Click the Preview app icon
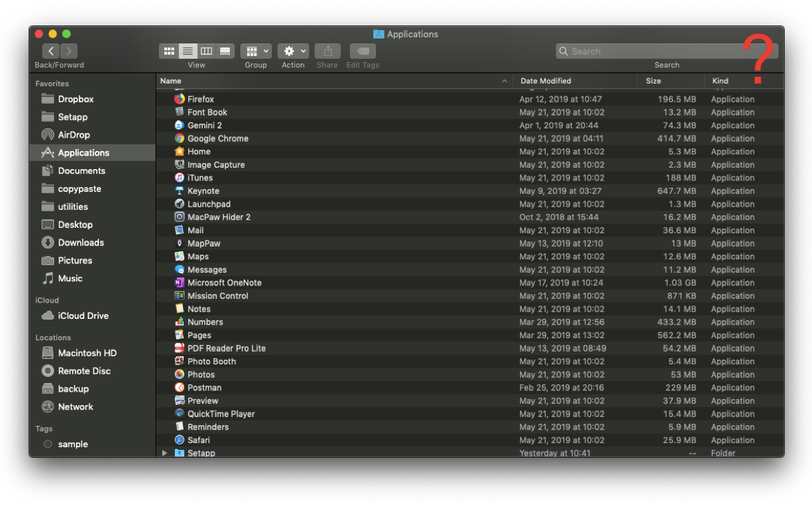 click(180, 400)
